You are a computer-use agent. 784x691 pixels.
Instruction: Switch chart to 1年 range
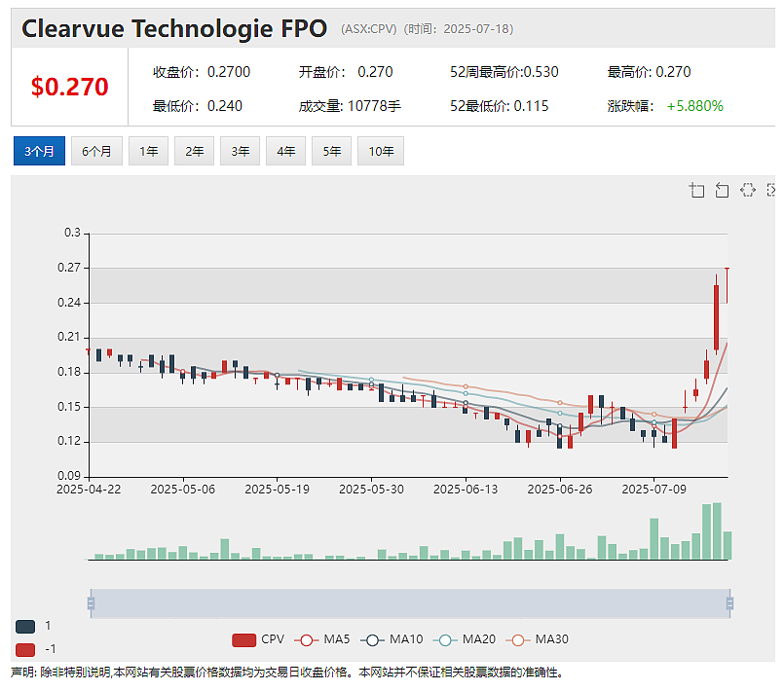click(148, 151)
